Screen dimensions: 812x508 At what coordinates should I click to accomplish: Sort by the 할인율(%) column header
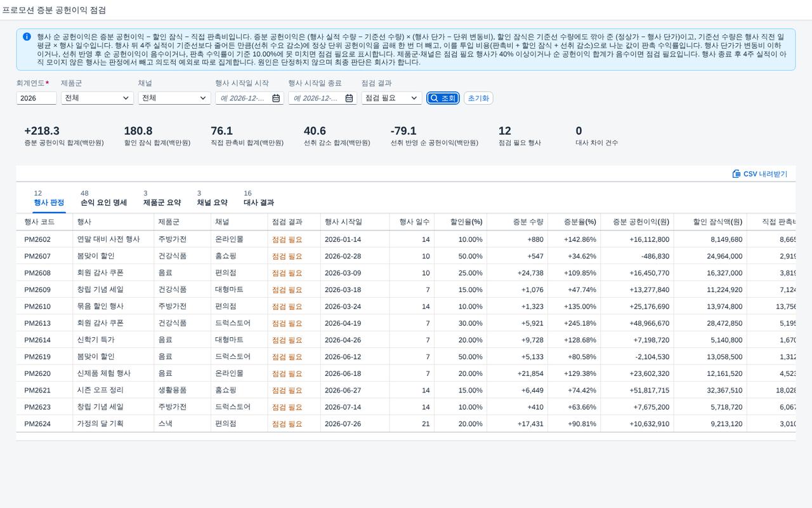(x=466, y=222)
